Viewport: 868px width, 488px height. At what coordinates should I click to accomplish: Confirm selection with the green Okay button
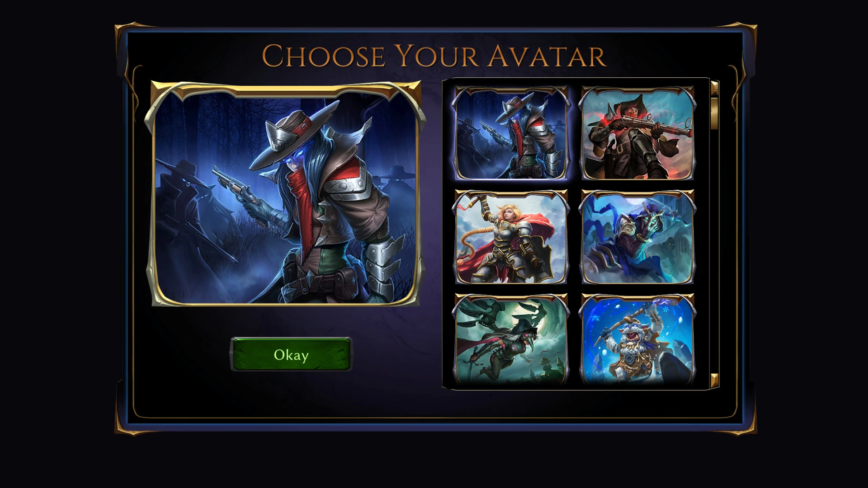point(291,355)
